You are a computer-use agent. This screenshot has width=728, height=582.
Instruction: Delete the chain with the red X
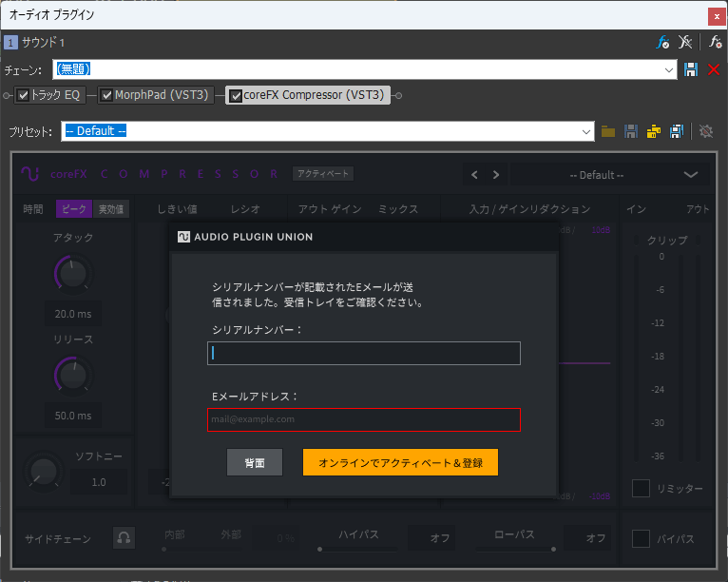(714, 69)
